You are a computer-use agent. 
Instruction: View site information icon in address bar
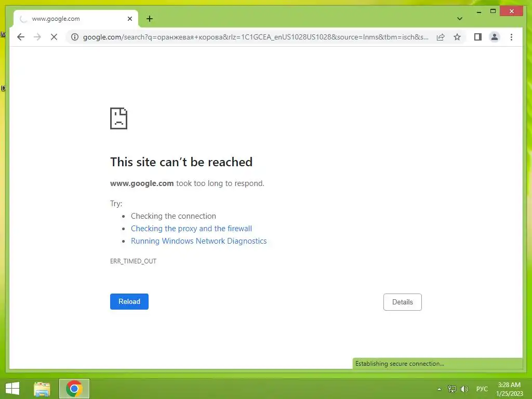[x=75, y=37]
